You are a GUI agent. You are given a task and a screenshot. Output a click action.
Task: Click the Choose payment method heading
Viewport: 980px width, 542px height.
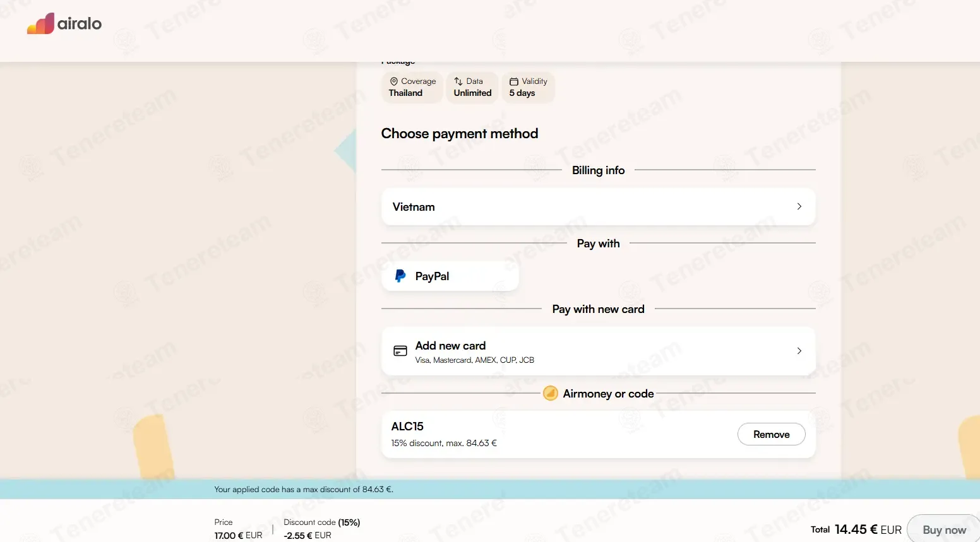pos(460,133)
